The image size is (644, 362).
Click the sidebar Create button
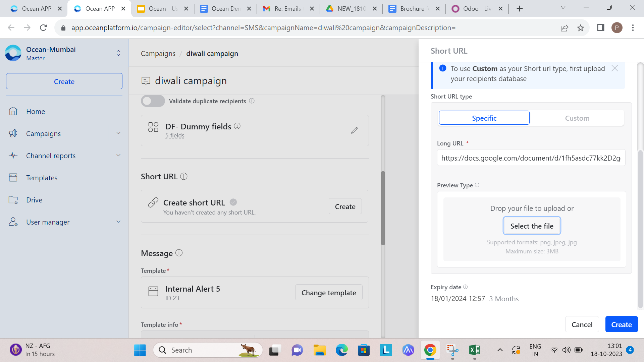[x=64, y=81]
